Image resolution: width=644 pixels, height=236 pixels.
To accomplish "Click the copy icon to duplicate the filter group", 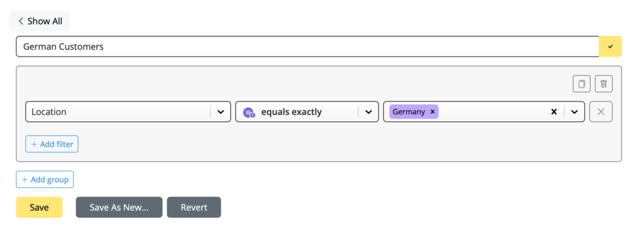I will [582, 84].
